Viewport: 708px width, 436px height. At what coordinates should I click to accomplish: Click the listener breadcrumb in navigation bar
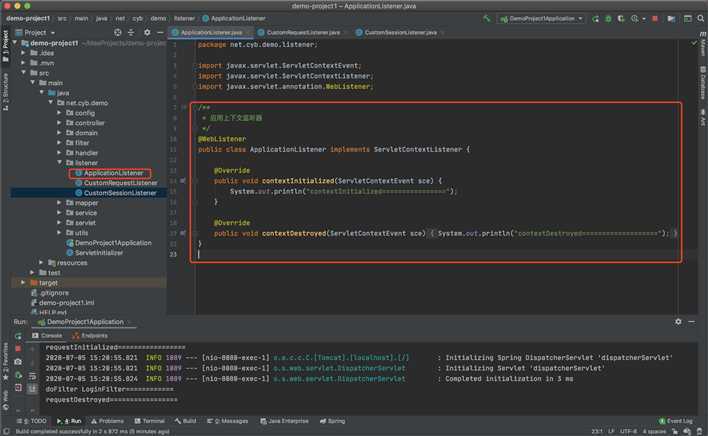(x=184, y=19)
